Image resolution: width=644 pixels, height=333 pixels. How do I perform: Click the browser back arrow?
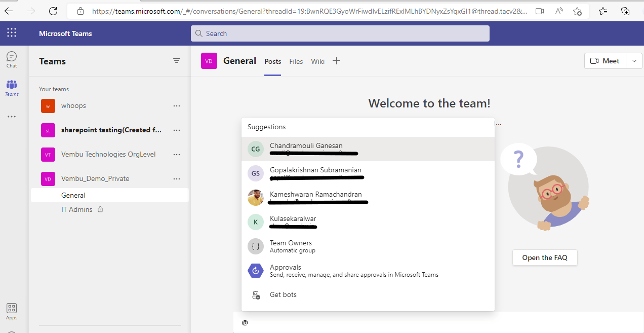[9, 11]
